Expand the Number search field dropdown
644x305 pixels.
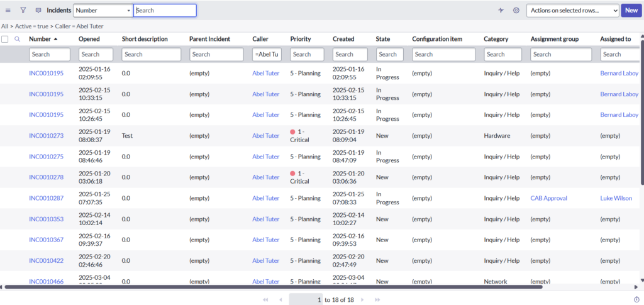pyautogui.click(x=103, y=10)
